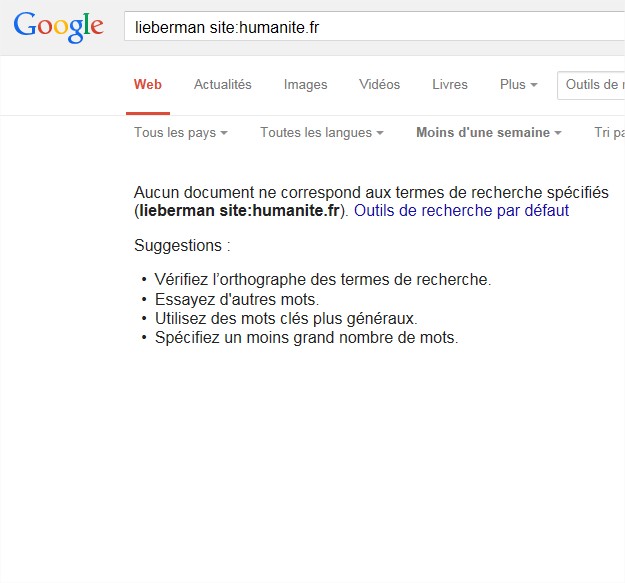The height and width of the screenshot is (583, 625).
Task: Click bold 'lieberman site:humanite.fr' in the message
Action: pos(239,210)
